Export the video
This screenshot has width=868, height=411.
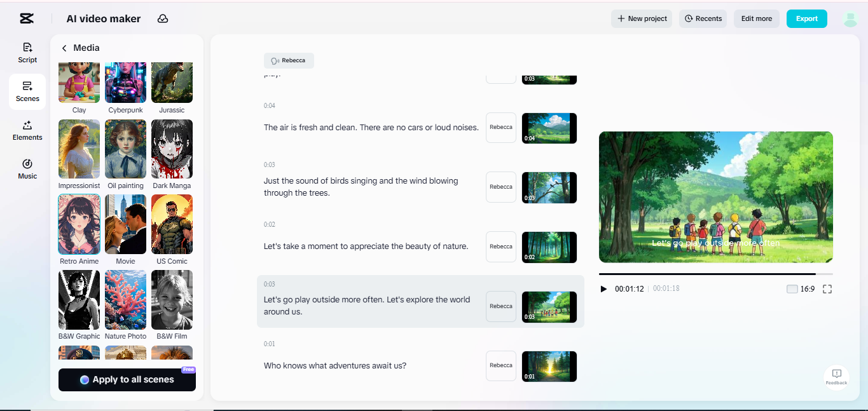point(806,18)
